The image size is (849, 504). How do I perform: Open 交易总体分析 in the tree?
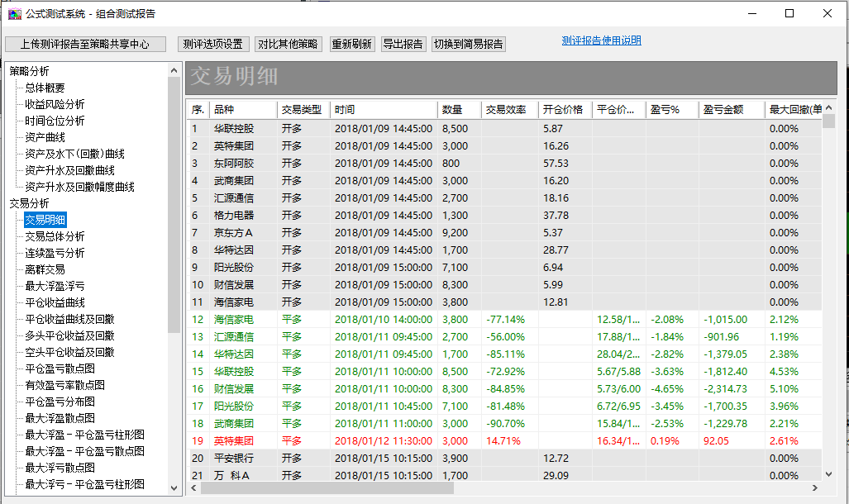coord(55,236)
